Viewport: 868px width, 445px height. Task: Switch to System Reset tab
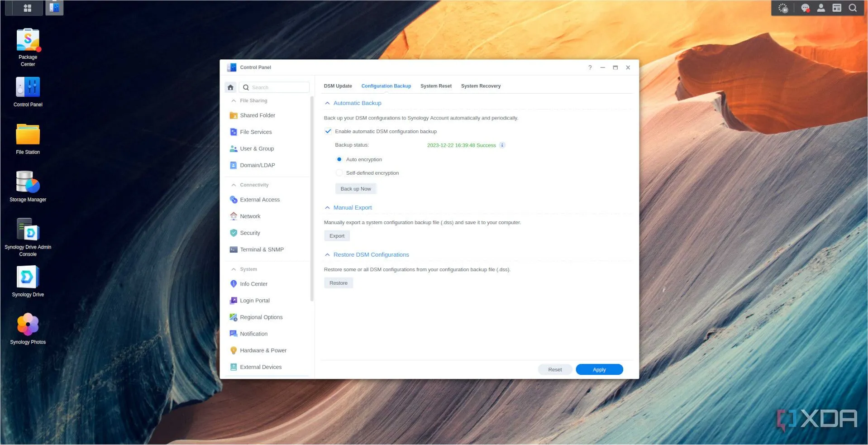[436, 86]
